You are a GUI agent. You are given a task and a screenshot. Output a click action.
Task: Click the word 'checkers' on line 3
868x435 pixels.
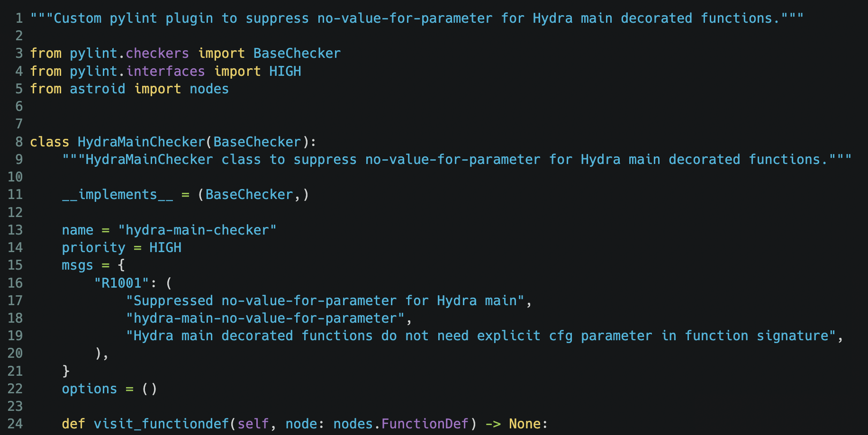click(157, 53)
